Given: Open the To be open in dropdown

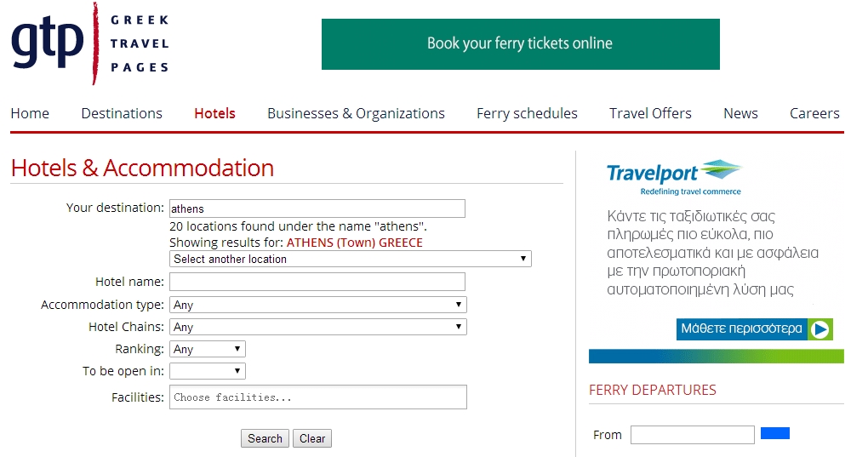Looking at the screenshot, I should click(x=208, y=371).
